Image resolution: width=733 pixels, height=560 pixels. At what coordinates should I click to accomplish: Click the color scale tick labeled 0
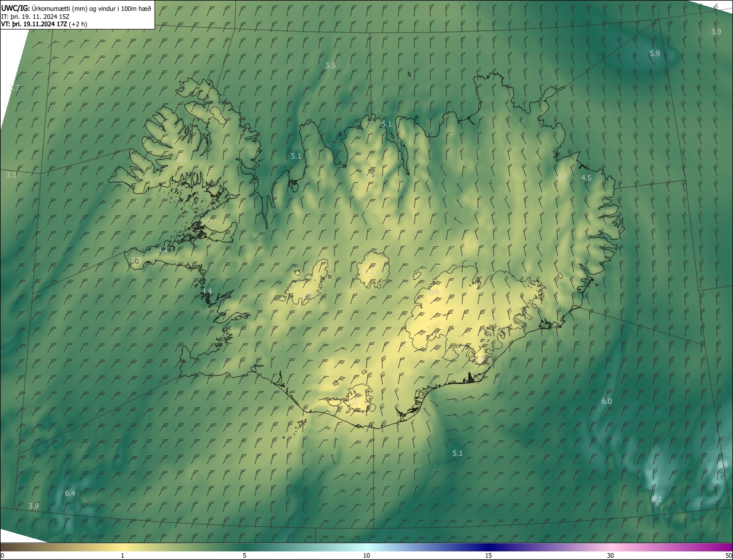[x=2, y=555]
